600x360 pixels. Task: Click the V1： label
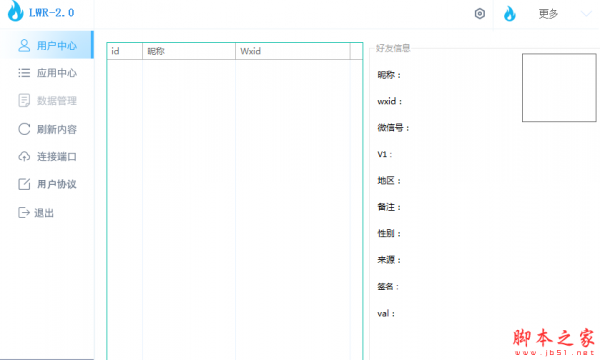tap(385, 154)
